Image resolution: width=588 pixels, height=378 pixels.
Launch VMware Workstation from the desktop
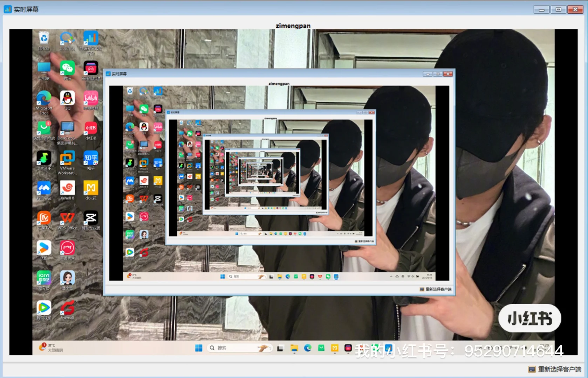[67, 158]
